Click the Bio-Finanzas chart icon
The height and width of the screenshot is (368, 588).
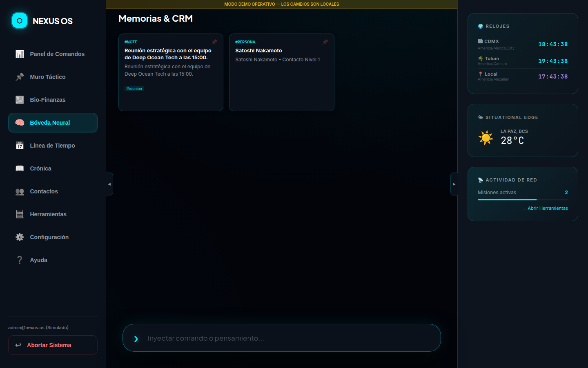[x=20, y=100]
